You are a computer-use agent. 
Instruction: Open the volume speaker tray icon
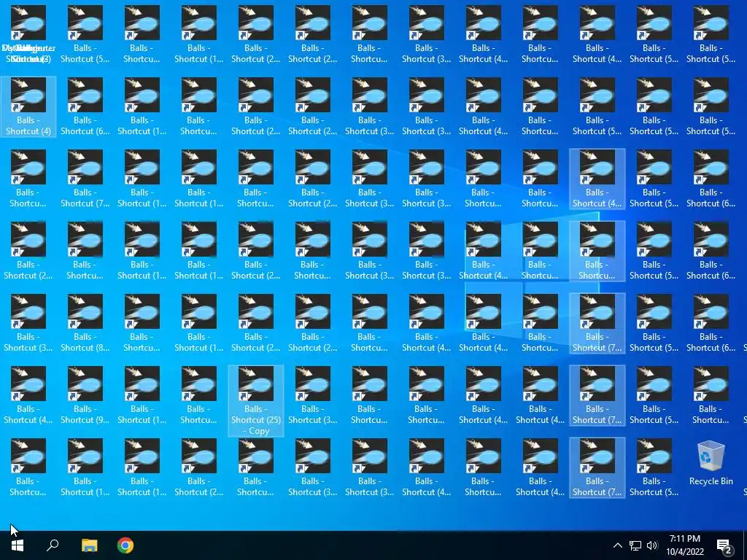tap(652, 545)
